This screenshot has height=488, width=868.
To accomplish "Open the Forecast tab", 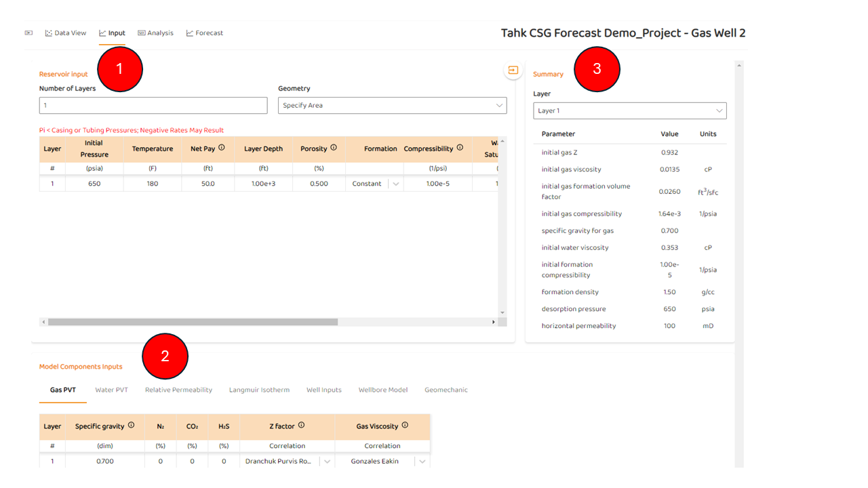I will pyautogui.click(x=205, y=33).
